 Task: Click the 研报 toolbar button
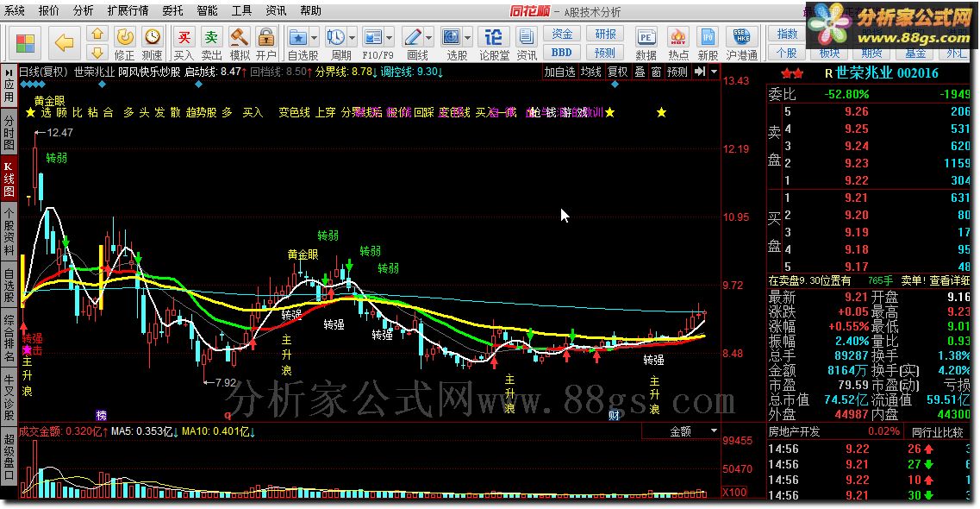coord(605,34)
